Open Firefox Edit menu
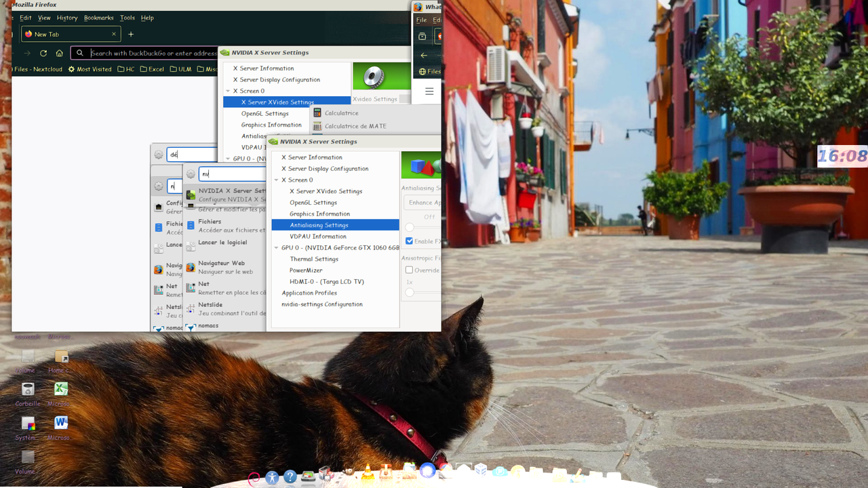868x488 pixels. pos(26,18)
